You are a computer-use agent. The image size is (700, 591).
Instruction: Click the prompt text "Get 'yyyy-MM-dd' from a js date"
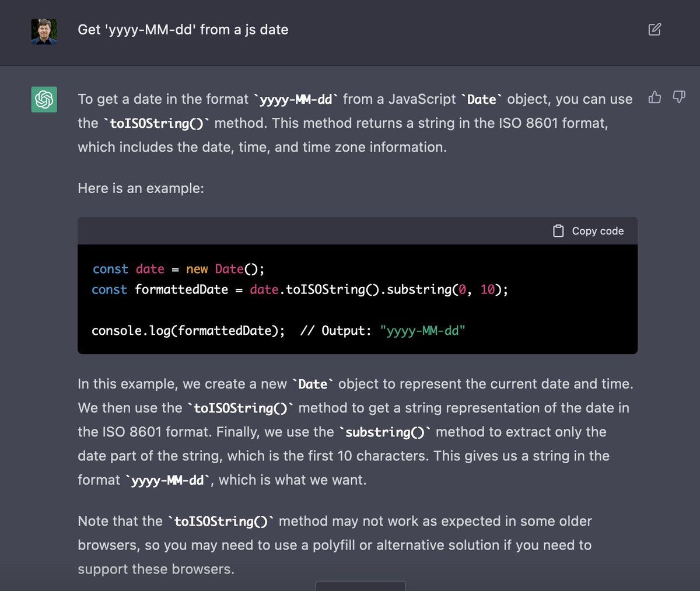tap(183, 30)
